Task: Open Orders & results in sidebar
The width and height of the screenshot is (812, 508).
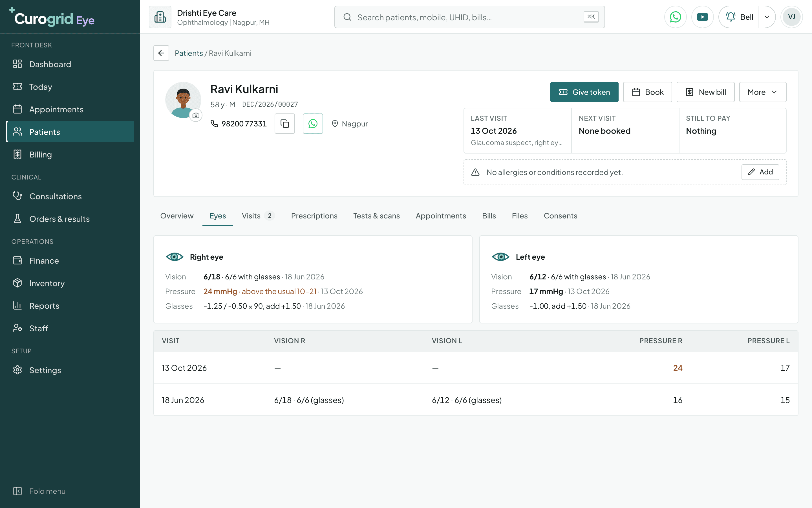Action: [x=70, y=219]
